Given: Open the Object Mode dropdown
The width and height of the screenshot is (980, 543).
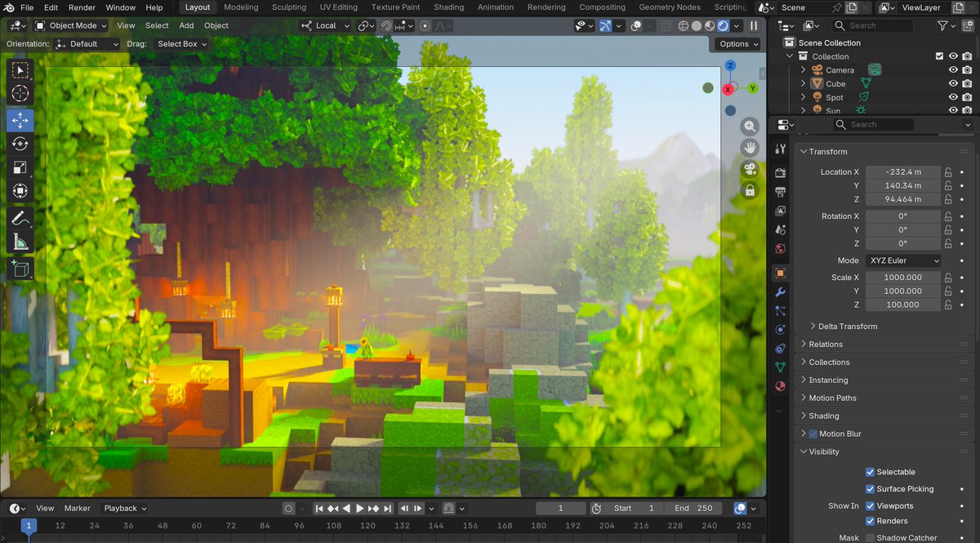Looking at the screenshot, I should [x=71, y=26].
